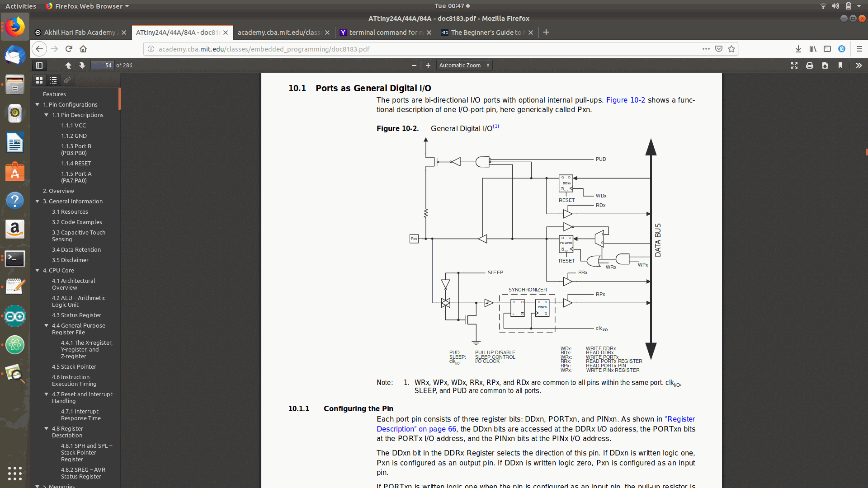Open Arduino IDE from the dock
Screen dimensions: 868x488
(15, 316)
